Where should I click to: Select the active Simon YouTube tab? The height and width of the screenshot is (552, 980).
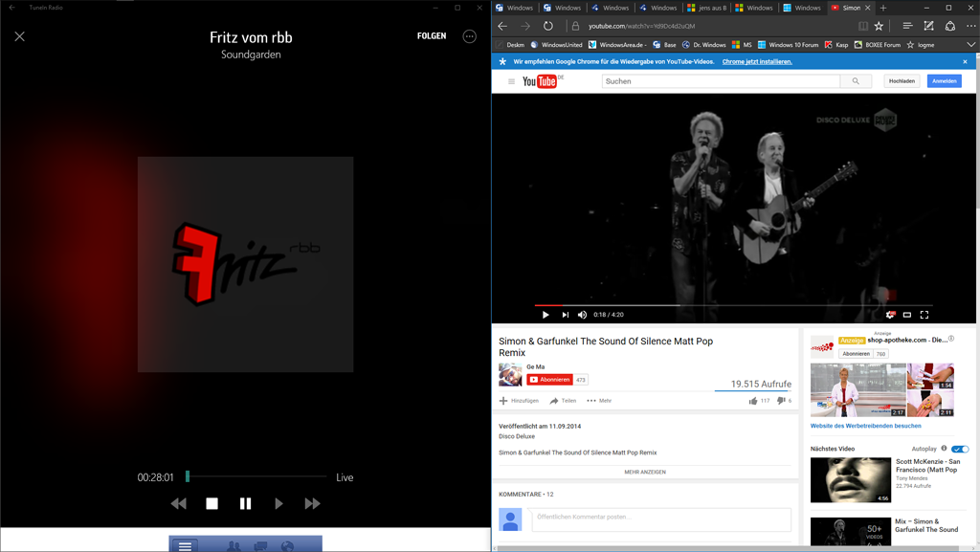click(851, 8)
